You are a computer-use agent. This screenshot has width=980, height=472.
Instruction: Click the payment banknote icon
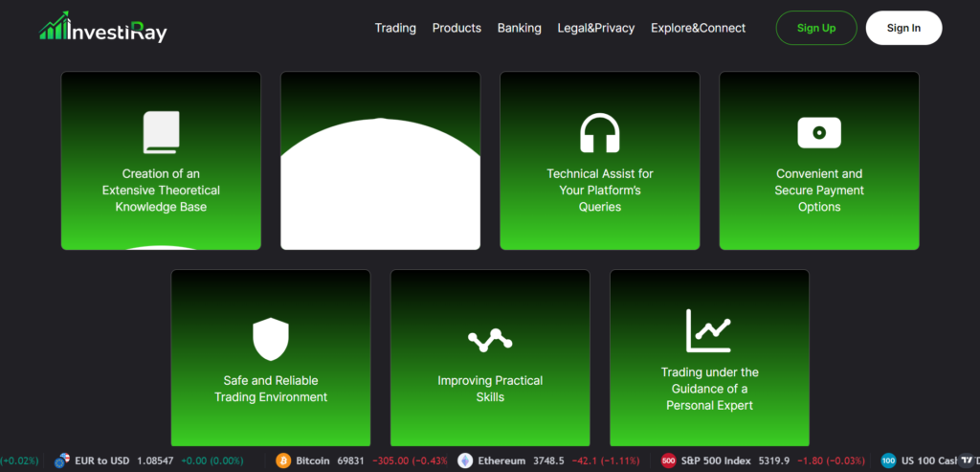tap(819, 132)
